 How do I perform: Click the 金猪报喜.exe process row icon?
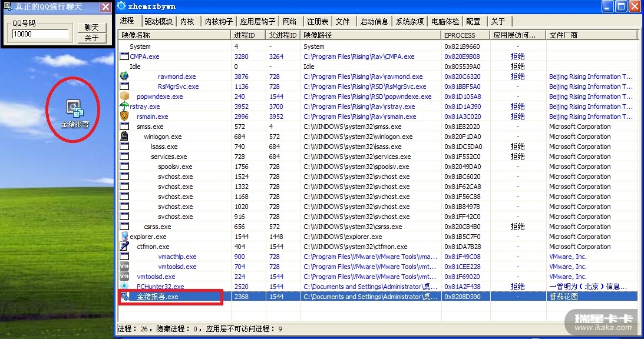(x=125, y=296)
